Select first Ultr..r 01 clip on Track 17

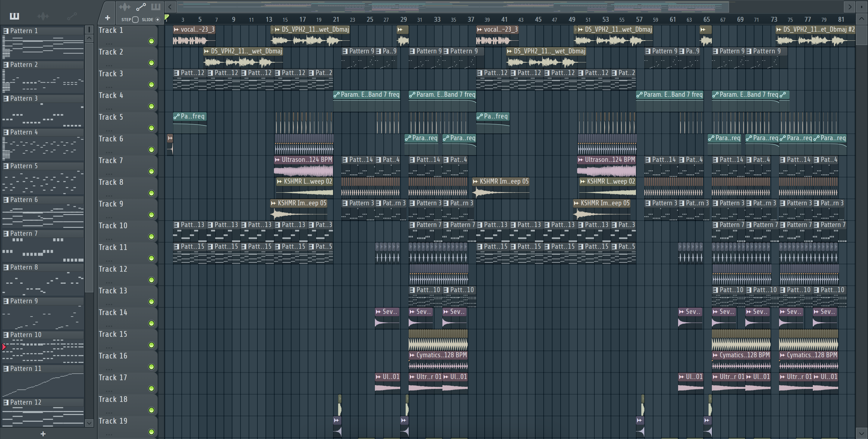(425, 383)
